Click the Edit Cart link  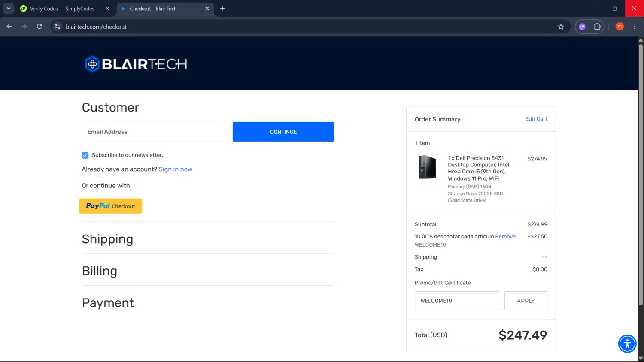click(536, 119)
